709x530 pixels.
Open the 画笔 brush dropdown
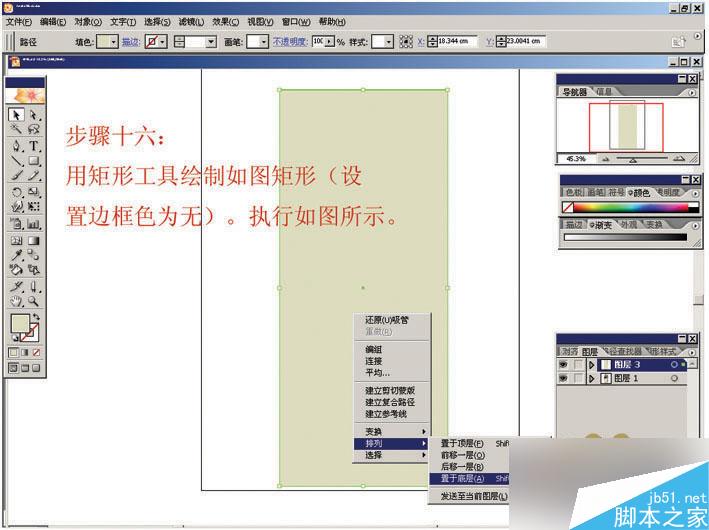[264, 42]
